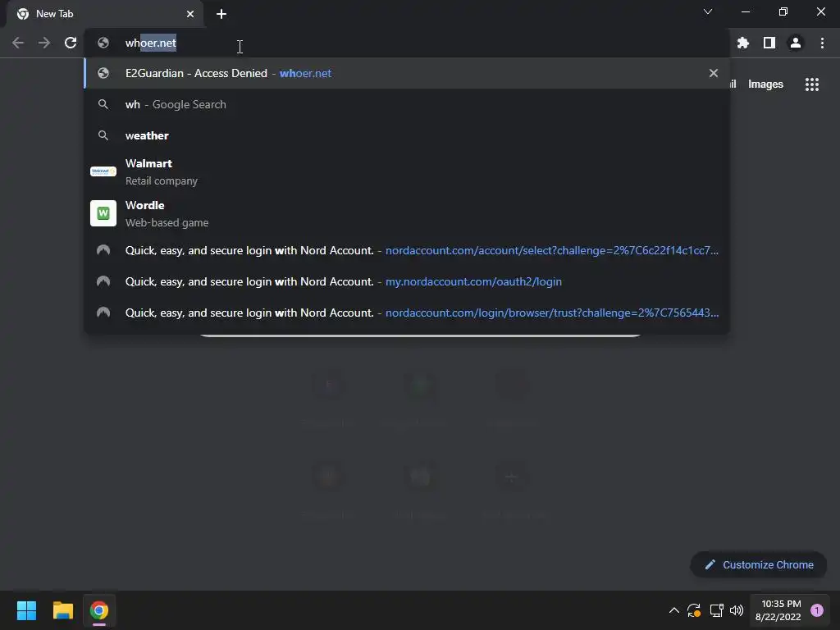The width and height of the screenshot is (840, 630).
Task: Open the Google apps grid
Action: click(x=812, y=84)
